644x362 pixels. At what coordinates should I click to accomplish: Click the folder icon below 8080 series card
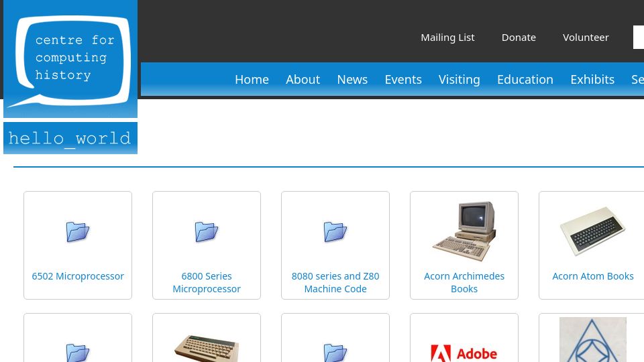click(335, 353)
